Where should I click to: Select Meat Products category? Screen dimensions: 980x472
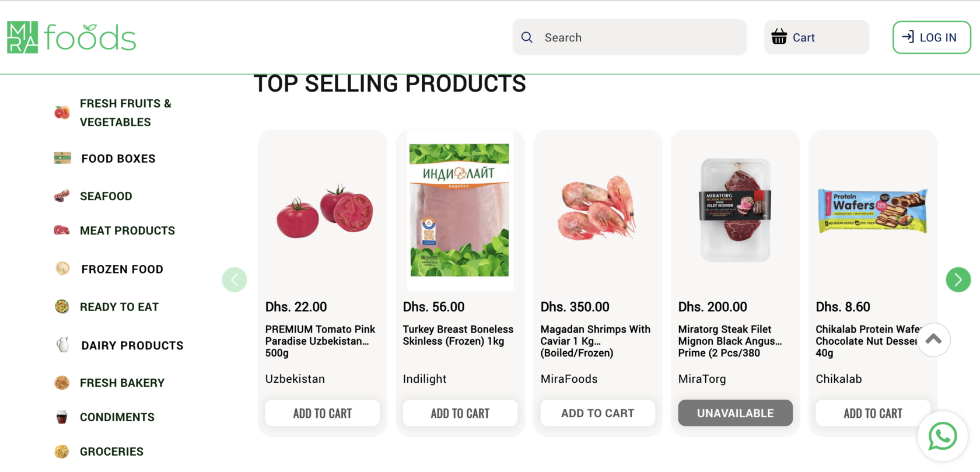coord(127,230)
